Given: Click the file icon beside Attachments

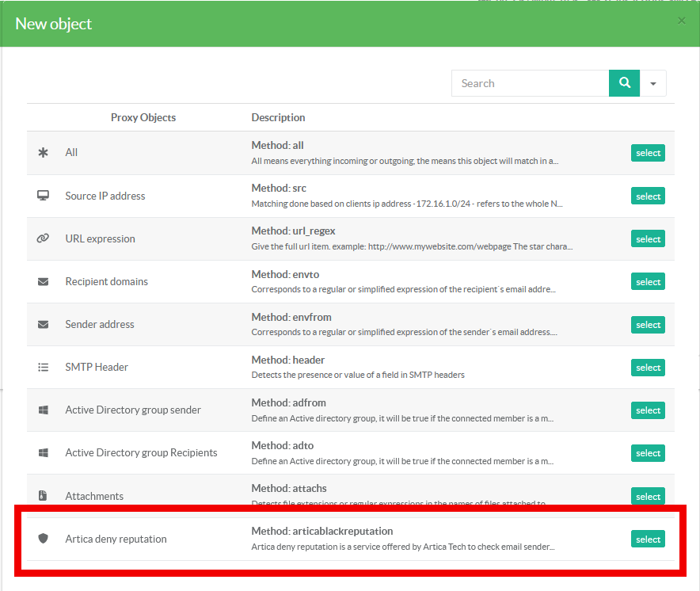Looking at the screenshot, I should click(x=44, y=496).
